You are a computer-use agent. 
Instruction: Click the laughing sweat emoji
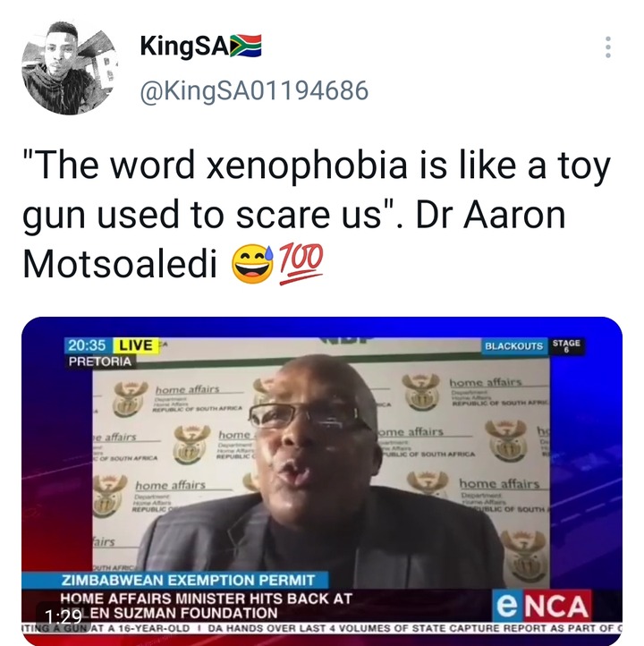pyautogui.click(x=253, y=264)
